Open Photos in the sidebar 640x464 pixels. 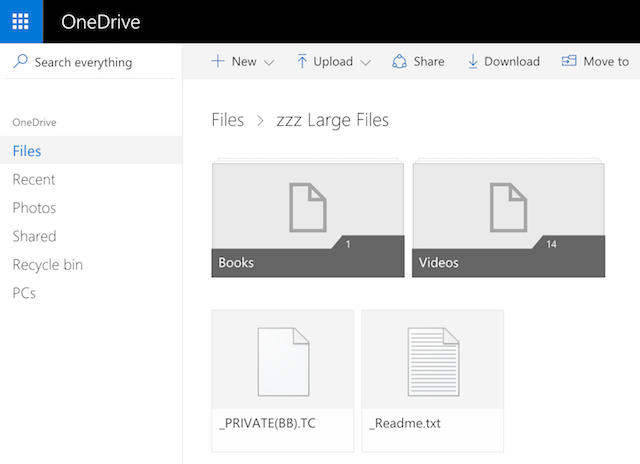(x=34, y=208)
